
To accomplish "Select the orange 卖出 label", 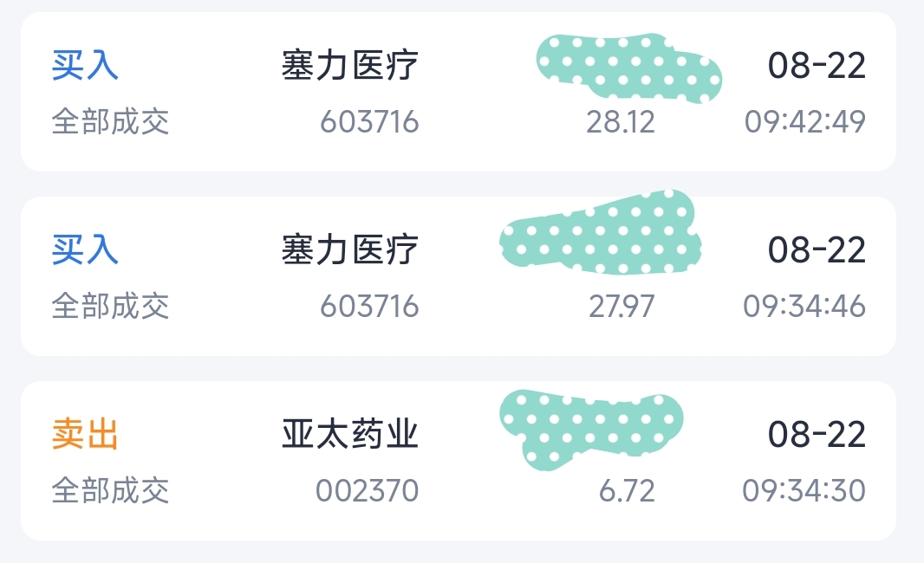I will pos(85,435).
